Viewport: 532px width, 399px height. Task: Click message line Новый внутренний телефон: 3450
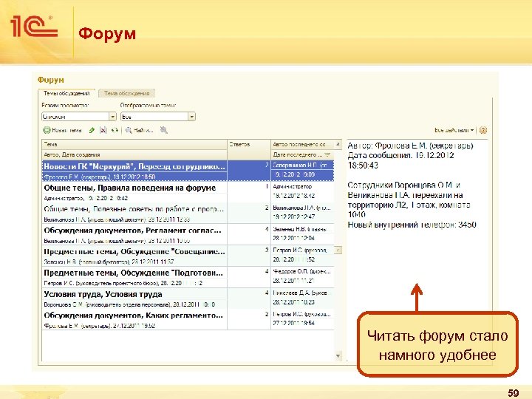pos(412,225)
